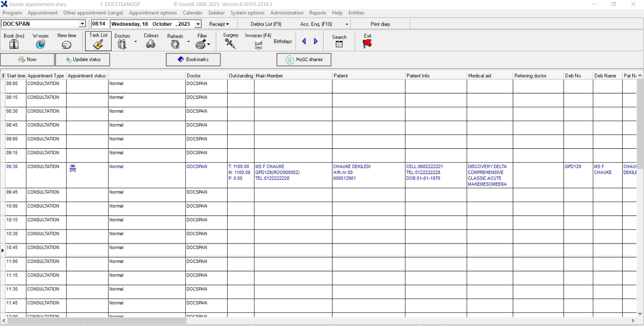Click the Update status button
The image size is (644, 326).
point(83,59)
